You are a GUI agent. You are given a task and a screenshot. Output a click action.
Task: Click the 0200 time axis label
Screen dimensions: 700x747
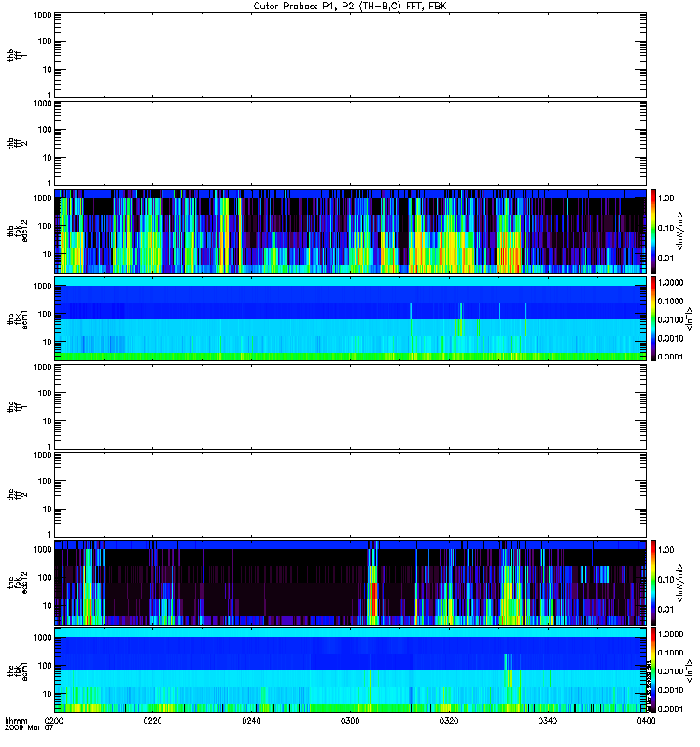coord(54,721)
